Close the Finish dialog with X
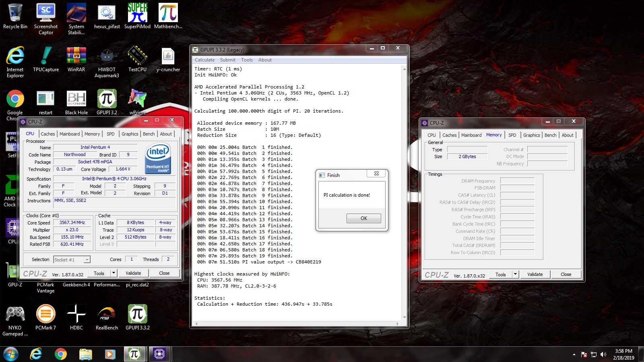The width and height of the screenshot is (644, 362). pyautogui.click(x=376, y=174)
